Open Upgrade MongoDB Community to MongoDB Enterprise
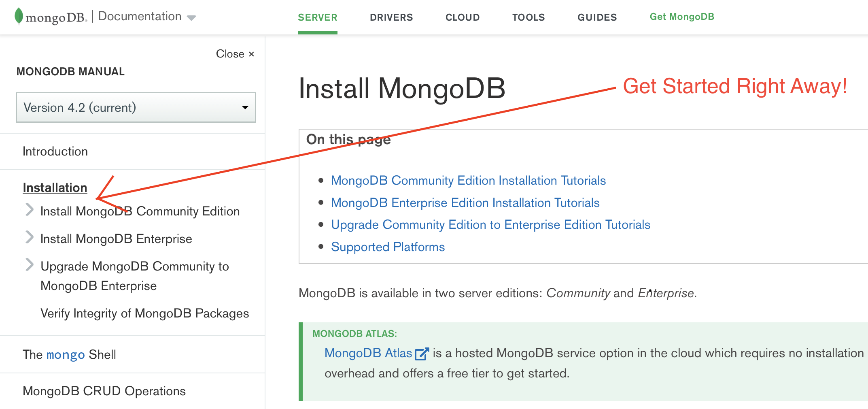The width and height of the screenshot is (868, 409). coord(135,276)
